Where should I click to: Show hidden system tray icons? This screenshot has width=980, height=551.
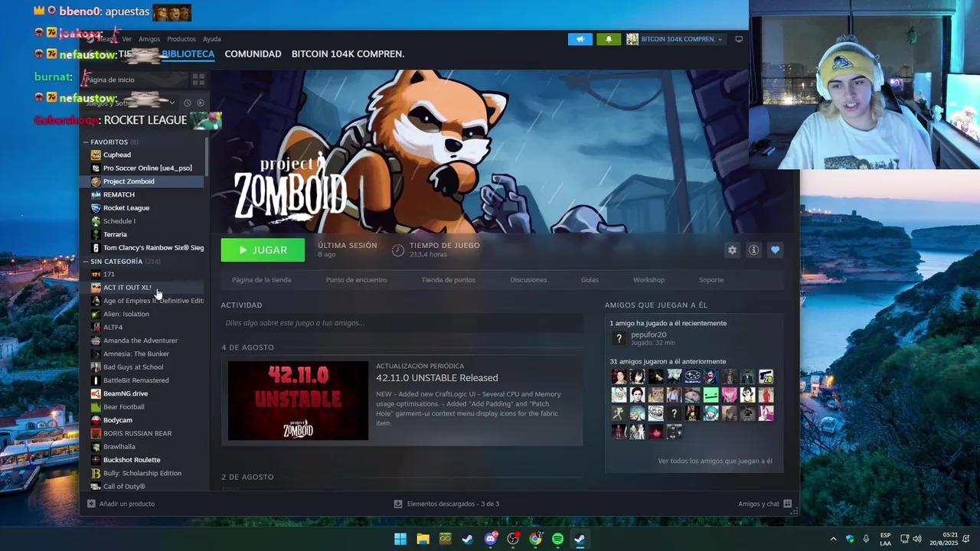click(x=833, y=539)
